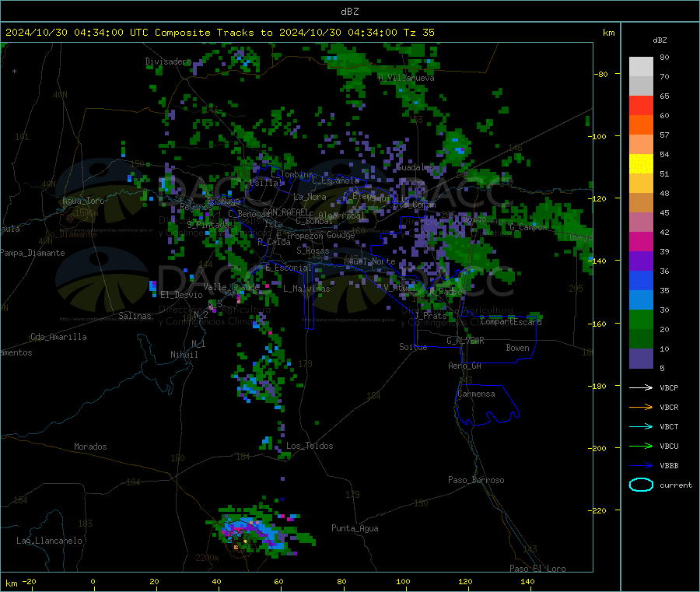
Task: Pick the dark orange 57-60 dBZ swatch
Action: [x=641, y=125]
